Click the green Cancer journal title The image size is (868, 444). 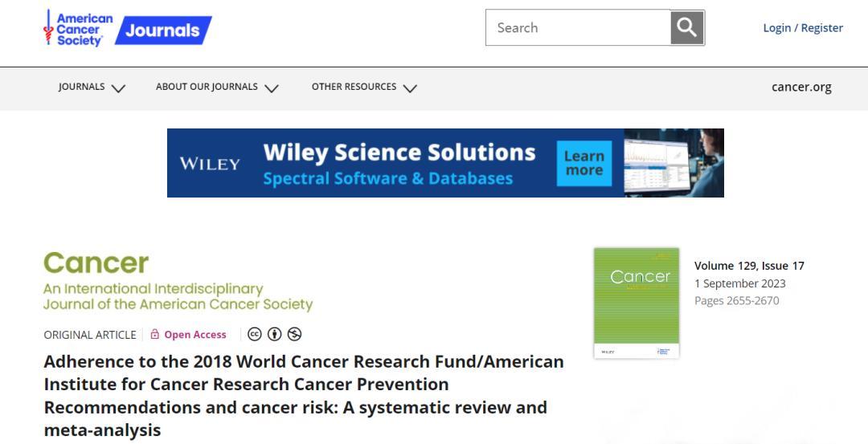click(96, 263)
